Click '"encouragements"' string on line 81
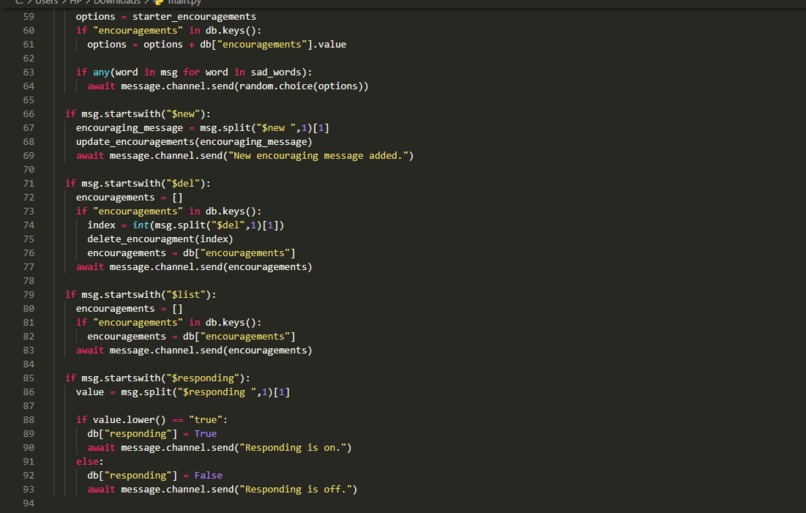Image resolution: width=806 pixels, height=513 pixels. (138, 322)
